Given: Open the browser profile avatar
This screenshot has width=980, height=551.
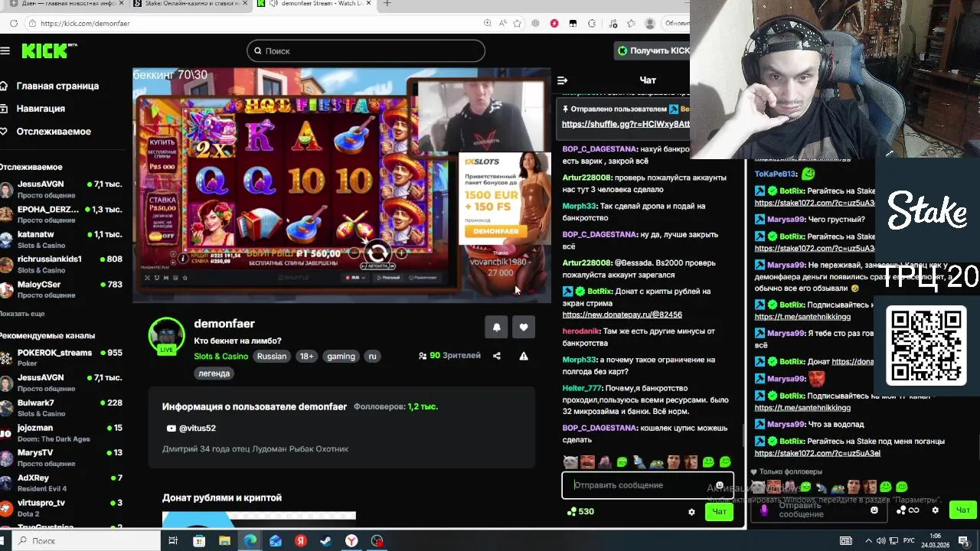Looking at the screenshot, I should point(650,24).
